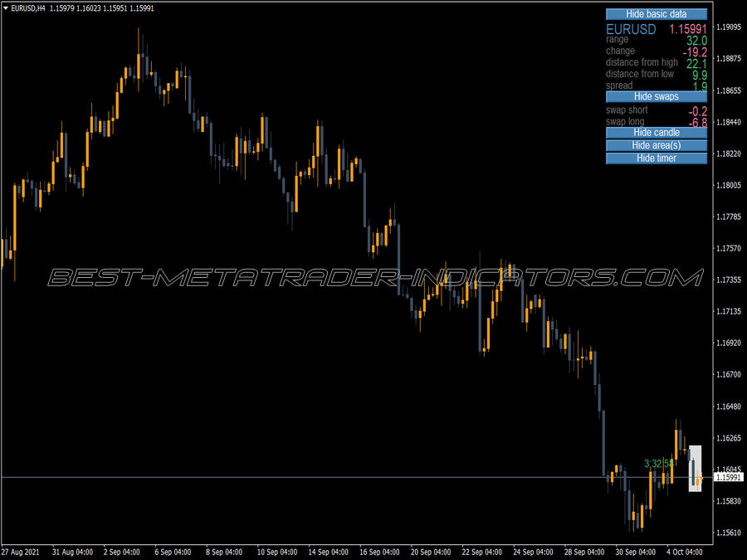
Task: Click the 1.15610 price scale label
Action: click(729, 533)
